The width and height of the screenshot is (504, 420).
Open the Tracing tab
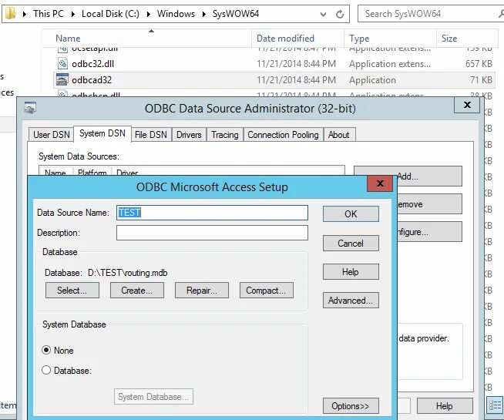tap(225, 134)
